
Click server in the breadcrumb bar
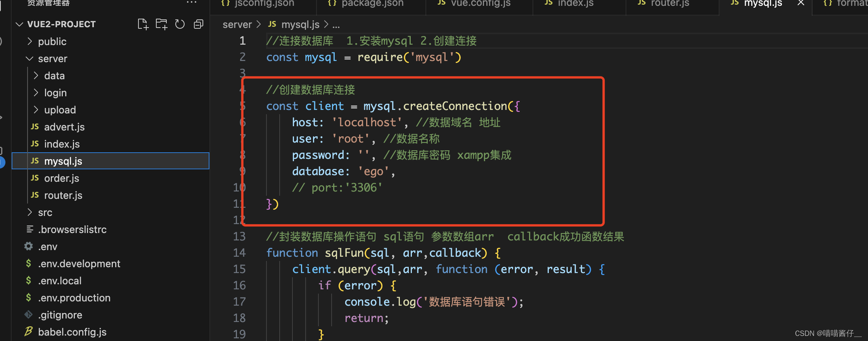point(237,24)
